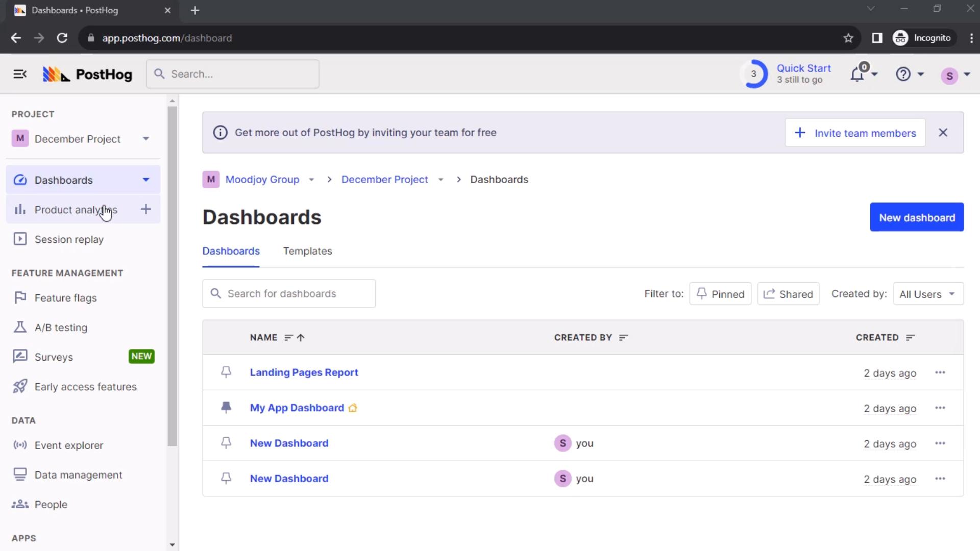Click New dashboard button
The height and width of the screenshot is (551, 980).
point(917,217)
